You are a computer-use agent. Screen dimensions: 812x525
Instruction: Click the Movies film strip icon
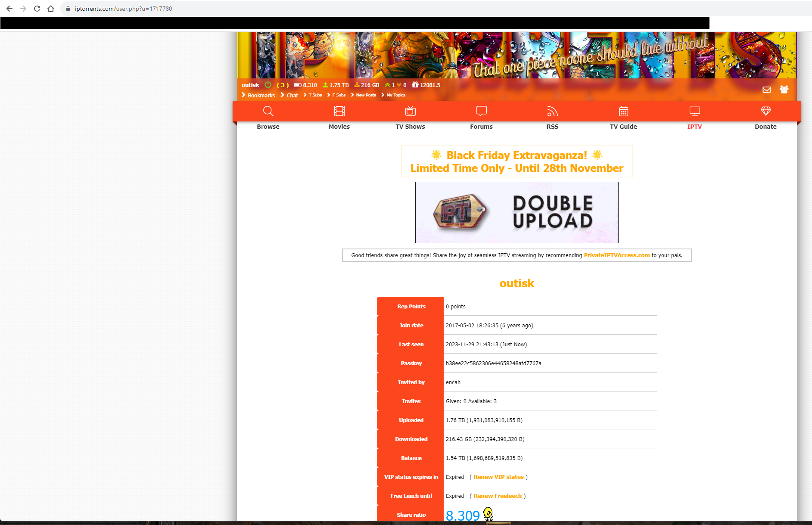339,111
